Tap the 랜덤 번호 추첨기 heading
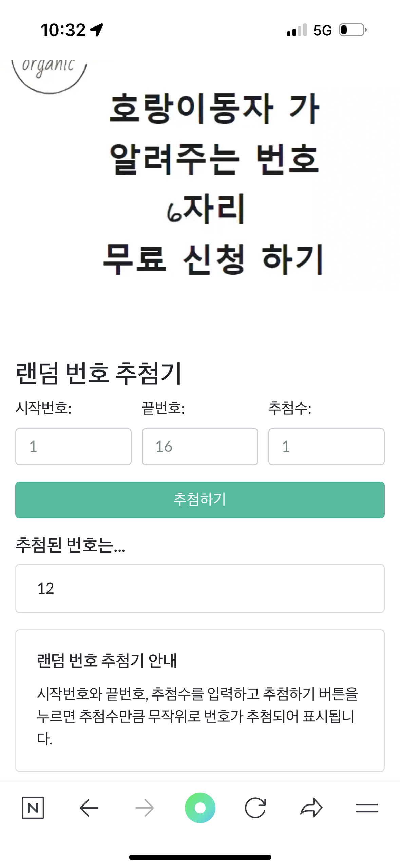This screenshot has height=868, width=400. coord(99,373)
